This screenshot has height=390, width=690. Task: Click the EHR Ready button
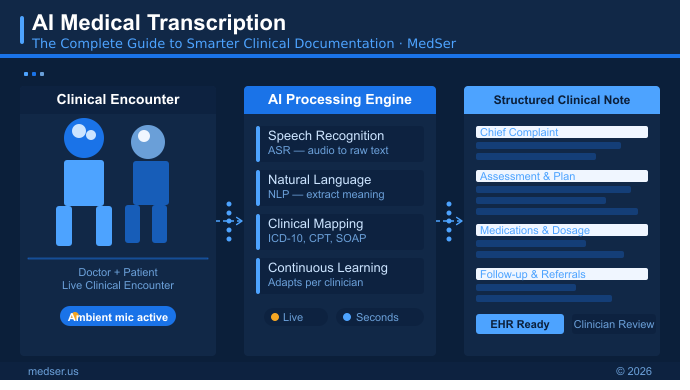point(520,324)
